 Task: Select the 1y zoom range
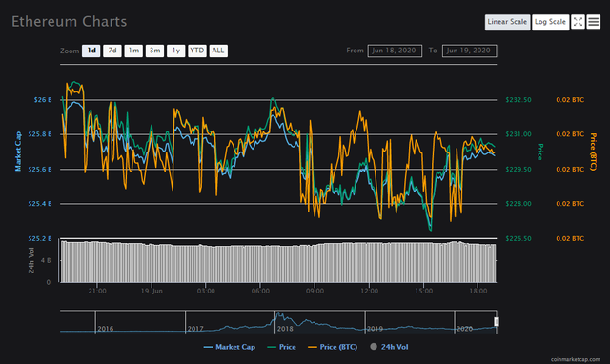(175, 51)
